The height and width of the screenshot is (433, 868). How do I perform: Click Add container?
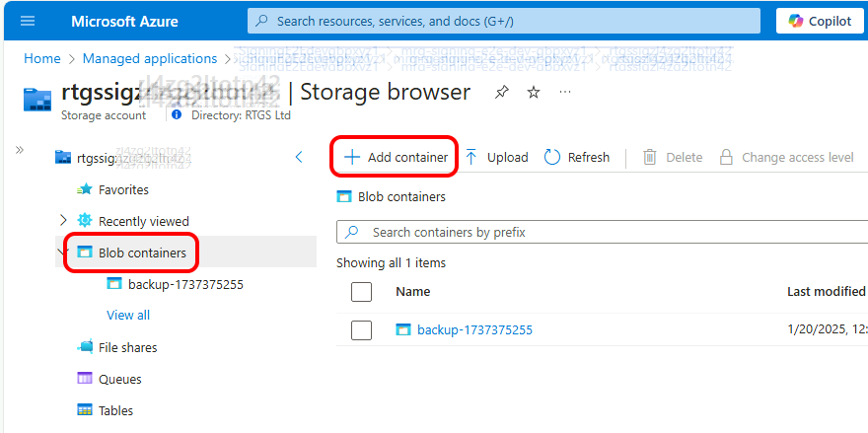click(x=396, y=157)
